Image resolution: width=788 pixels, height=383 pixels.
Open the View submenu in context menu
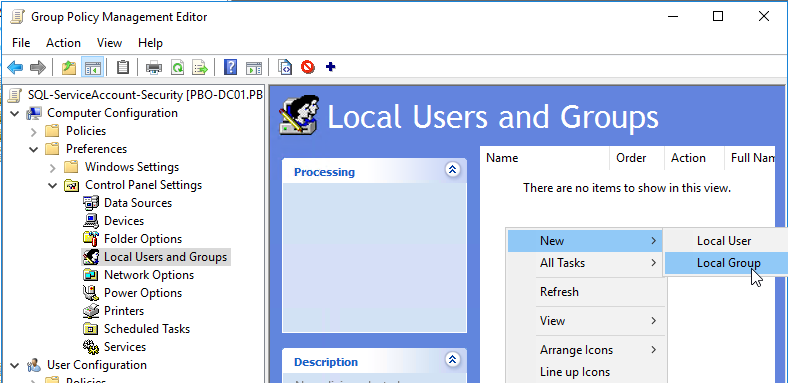click(585, 321)
